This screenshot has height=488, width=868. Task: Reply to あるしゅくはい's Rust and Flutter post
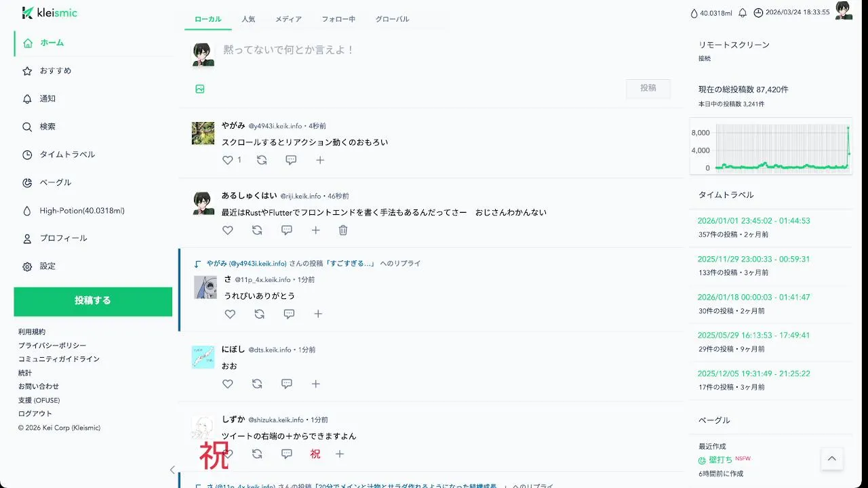coord(287,230)
